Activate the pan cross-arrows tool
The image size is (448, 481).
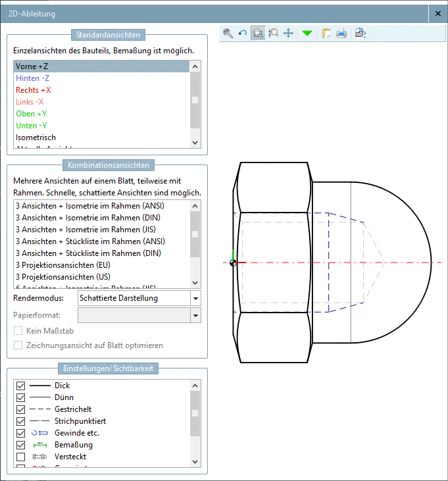pos(288,33)
